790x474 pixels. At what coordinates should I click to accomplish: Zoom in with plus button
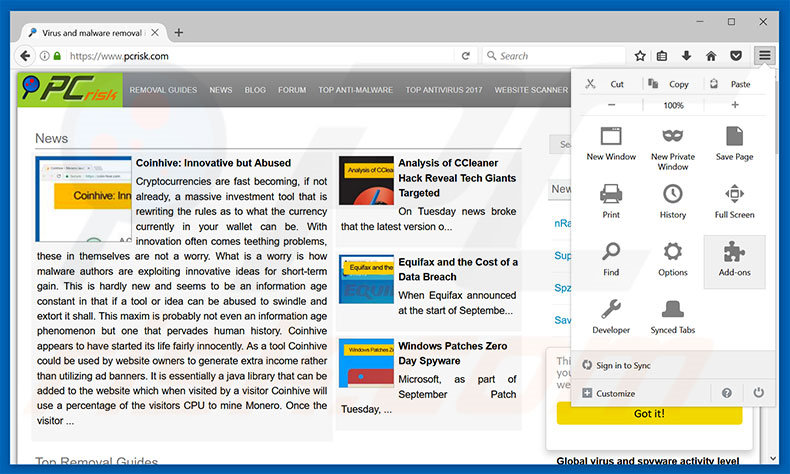[x=735, y=105]
